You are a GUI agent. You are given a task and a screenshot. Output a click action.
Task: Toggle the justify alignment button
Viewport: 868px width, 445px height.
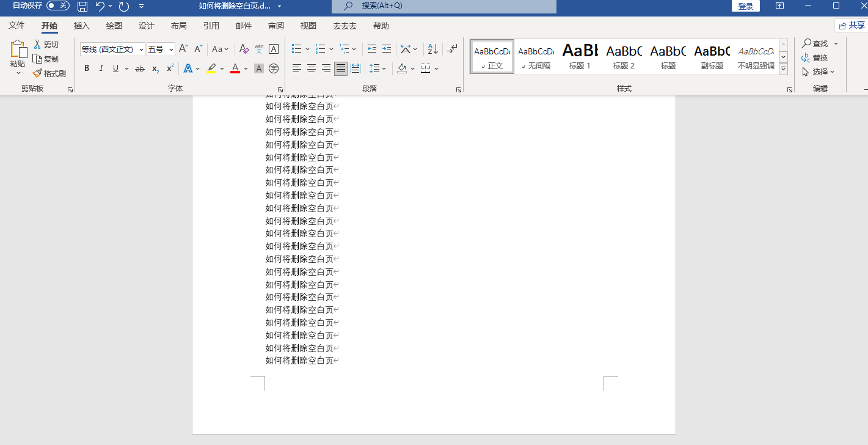coord(341,68)
